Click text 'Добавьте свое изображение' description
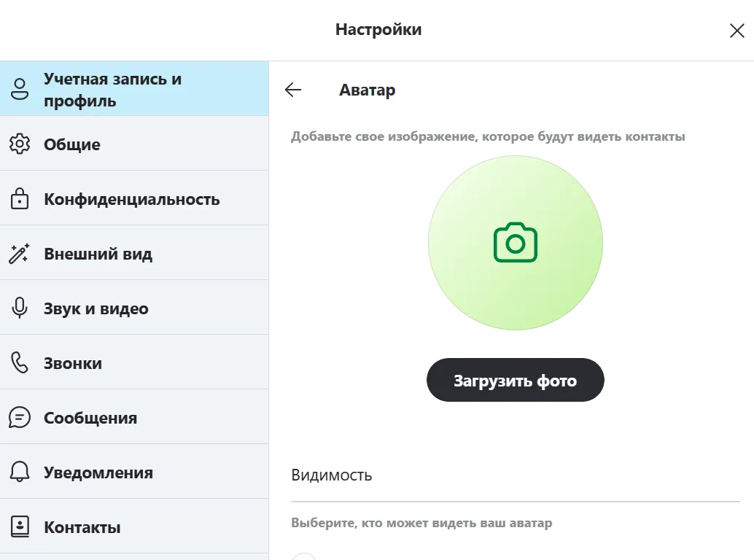754x560 pixels. [x=488, y=136]
